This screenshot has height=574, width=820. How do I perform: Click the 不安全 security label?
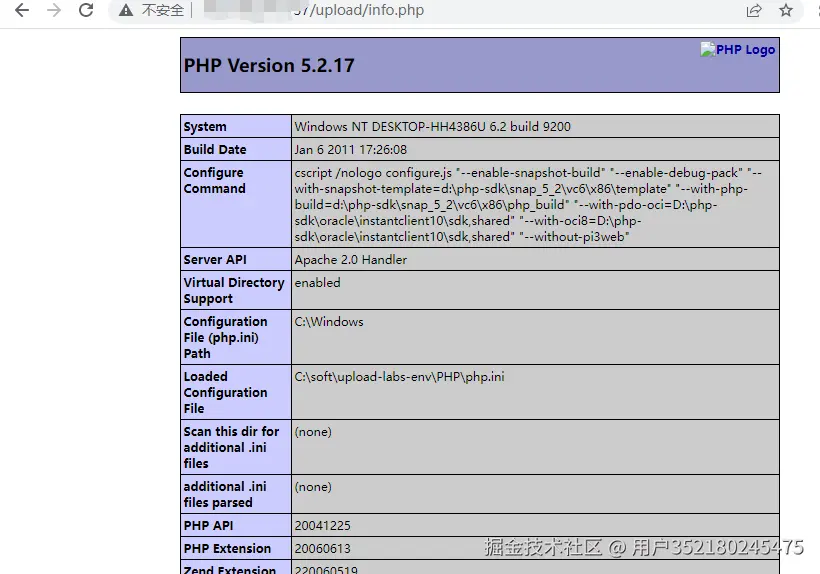163,10
